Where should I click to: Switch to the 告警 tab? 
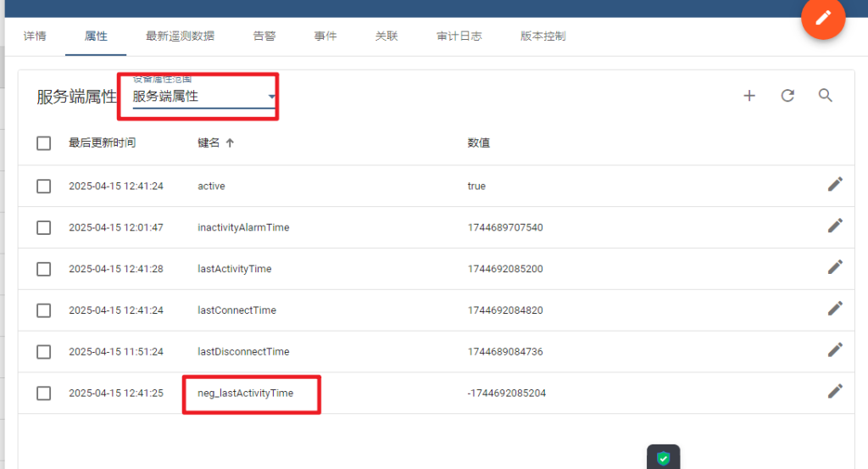point(264,36)
